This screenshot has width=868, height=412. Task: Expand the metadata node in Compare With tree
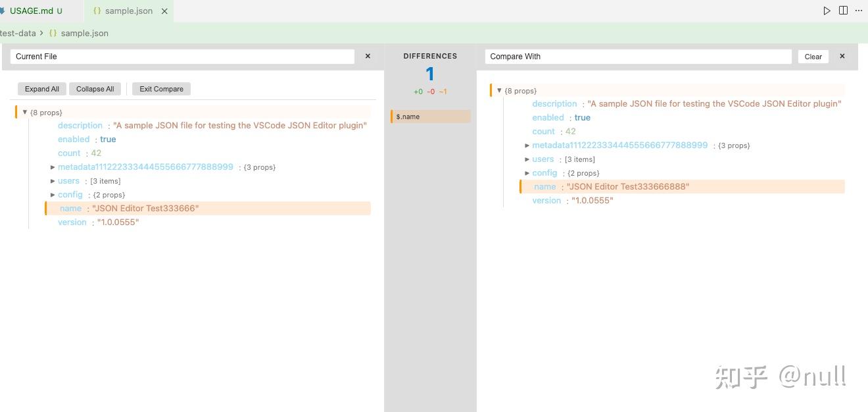(527, 145)
